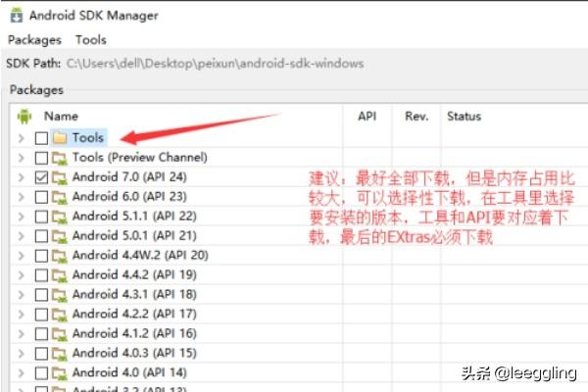The image size is (588, 392).
Task: Select the 'Android 4.3.1 (API 18)' row label
Action: coord(134,294)
